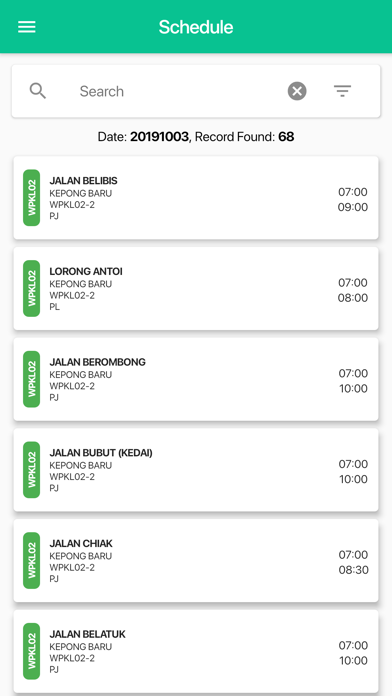Open the hamburger navigation menu
The image size is (392, 696).
27,27
